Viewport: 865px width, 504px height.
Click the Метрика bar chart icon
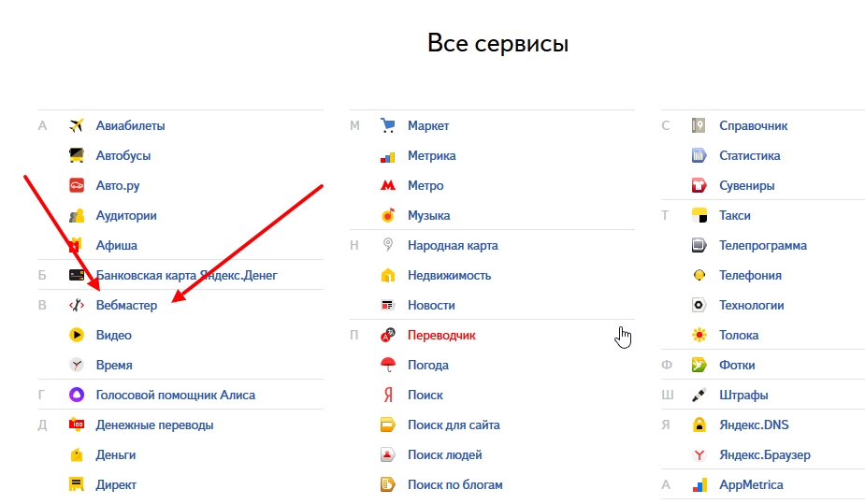click(x=388, y=156)
